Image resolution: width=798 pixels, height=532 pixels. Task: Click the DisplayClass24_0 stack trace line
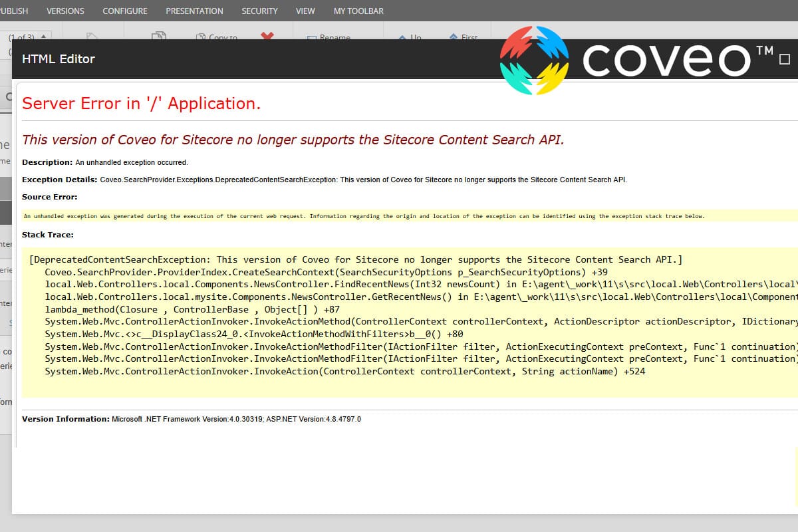254,334
